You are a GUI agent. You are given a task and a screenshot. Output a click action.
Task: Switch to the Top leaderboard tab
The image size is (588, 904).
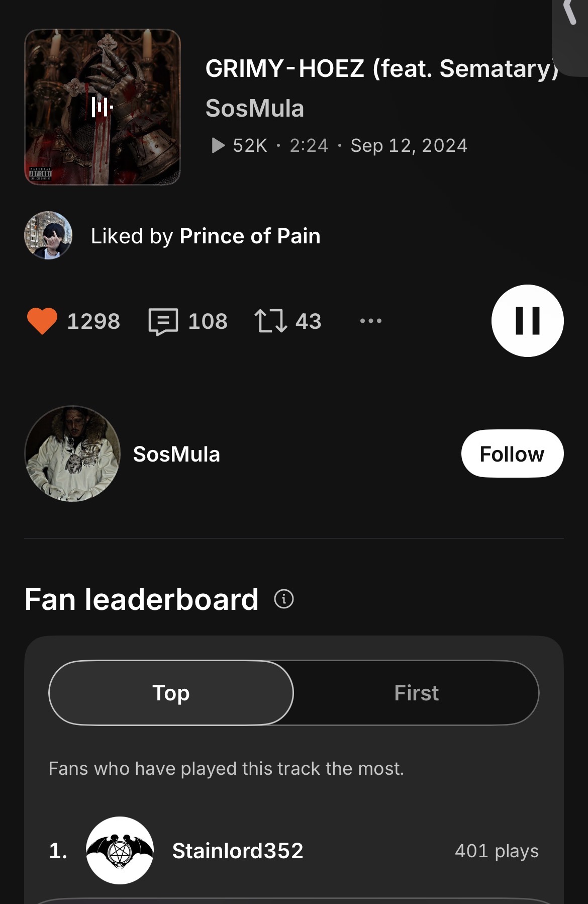171,693
